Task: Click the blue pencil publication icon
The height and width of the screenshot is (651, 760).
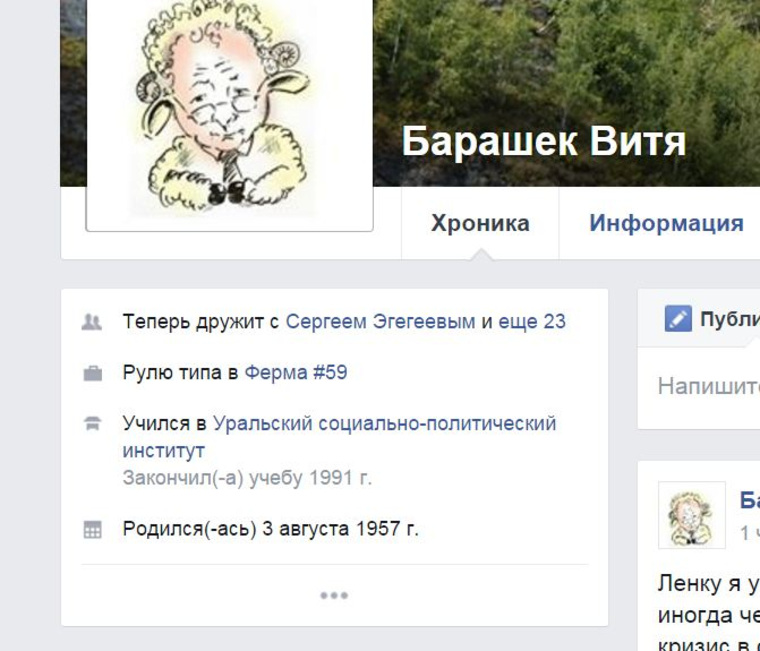Action: [x=678, y=319]
